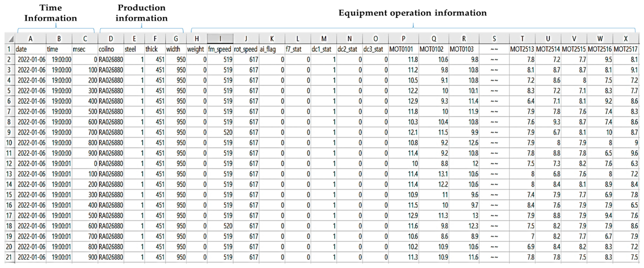The width and height of the screenshot is (644, 268).
Task: Click the 'MOT0103' header cell
Action: 464,49
